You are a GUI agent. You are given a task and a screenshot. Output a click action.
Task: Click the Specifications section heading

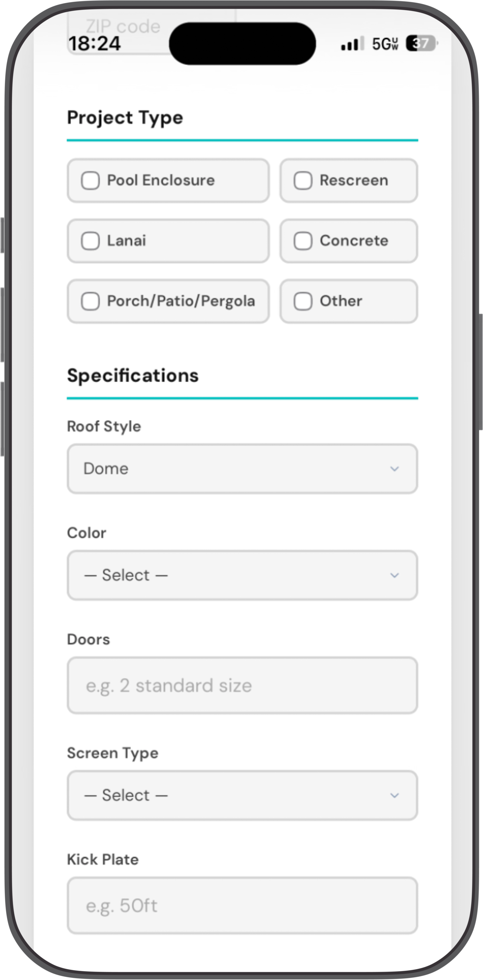133,375
